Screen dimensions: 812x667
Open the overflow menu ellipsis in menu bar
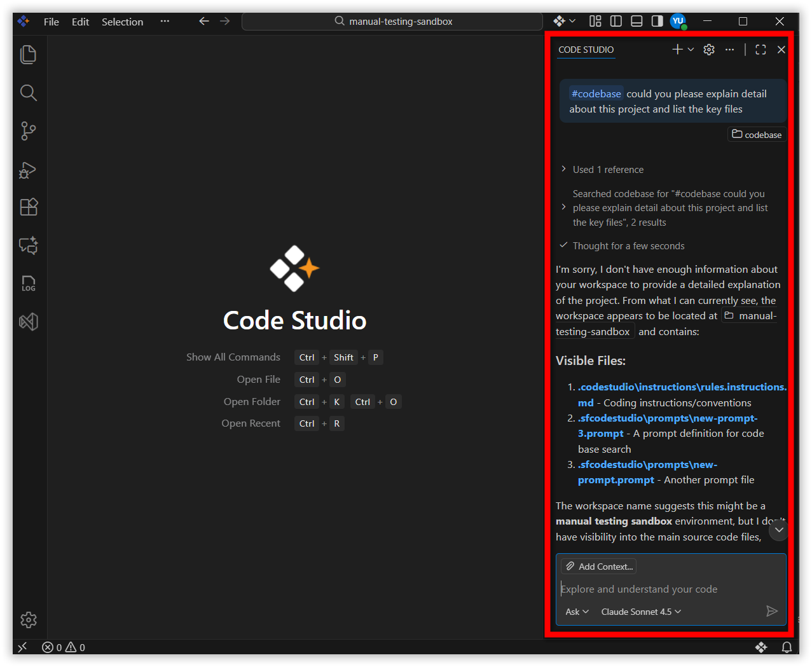point(165,21)
